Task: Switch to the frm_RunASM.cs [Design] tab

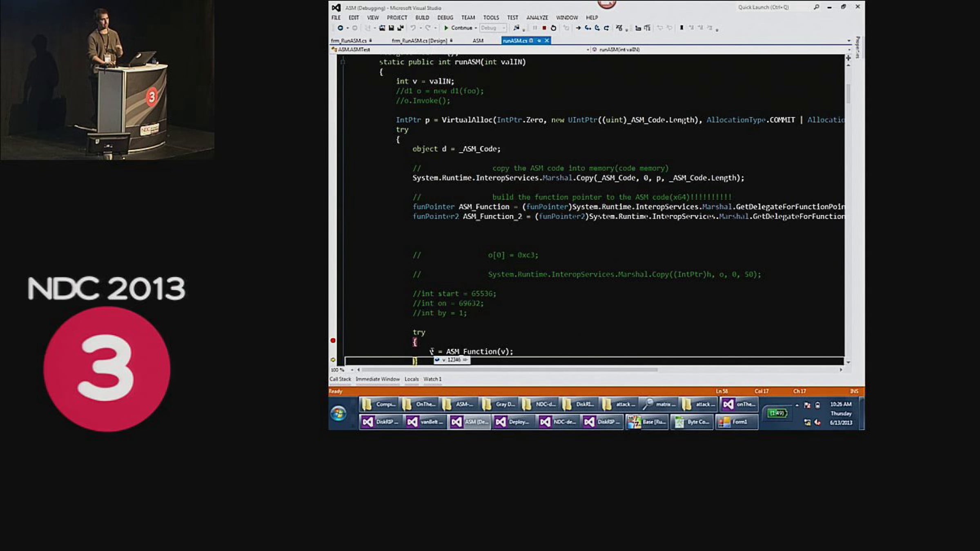Action: [422, 41]
